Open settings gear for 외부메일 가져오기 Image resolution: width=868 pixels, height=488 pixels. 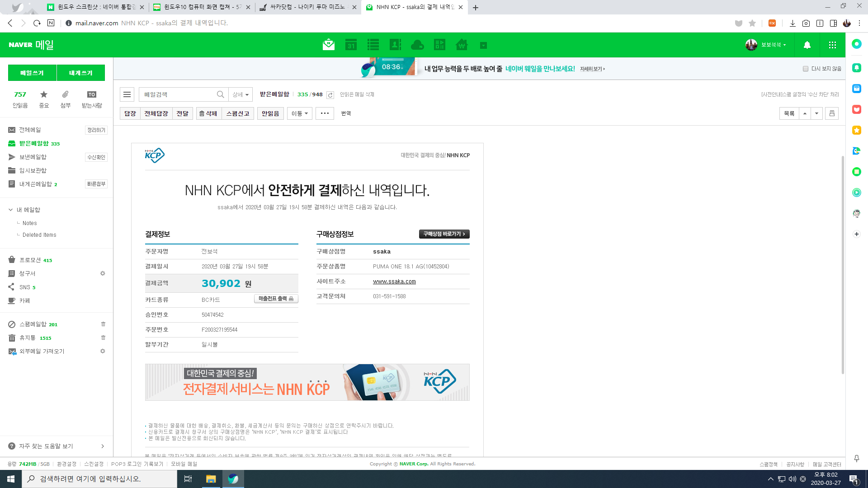click(x=103, y=351)
